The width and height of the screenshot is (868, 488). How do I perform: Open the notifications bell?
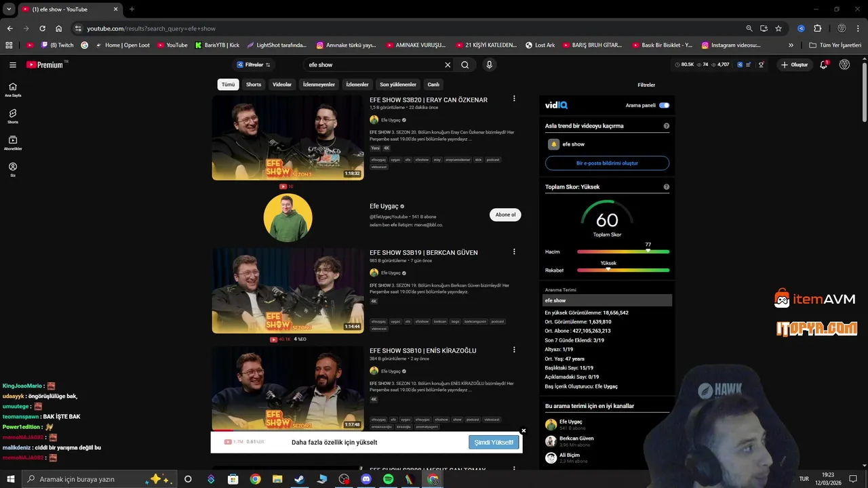click(824, 65)
